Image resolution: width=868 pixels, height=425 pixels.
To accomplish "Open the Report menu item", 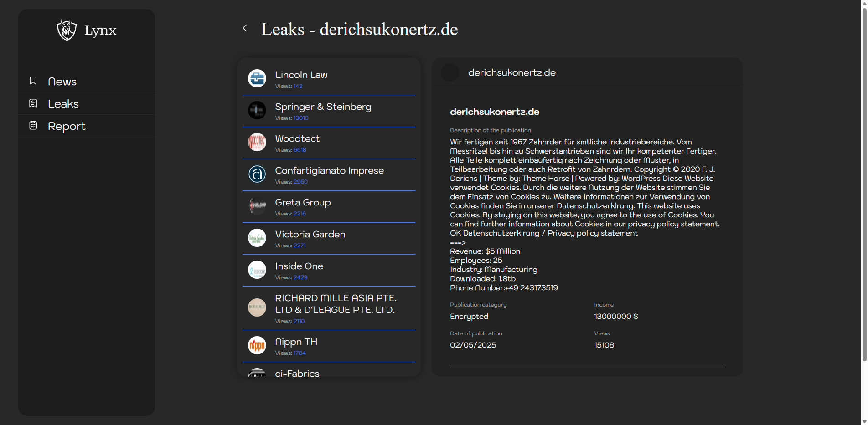I will (x=67, y=126).
